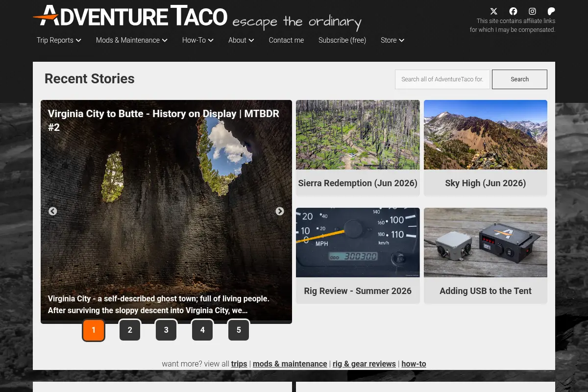The width and height of the screenshot is (588, 392).
Task: Open Rig Review odometer thumbnail
Action: point(358,243)
